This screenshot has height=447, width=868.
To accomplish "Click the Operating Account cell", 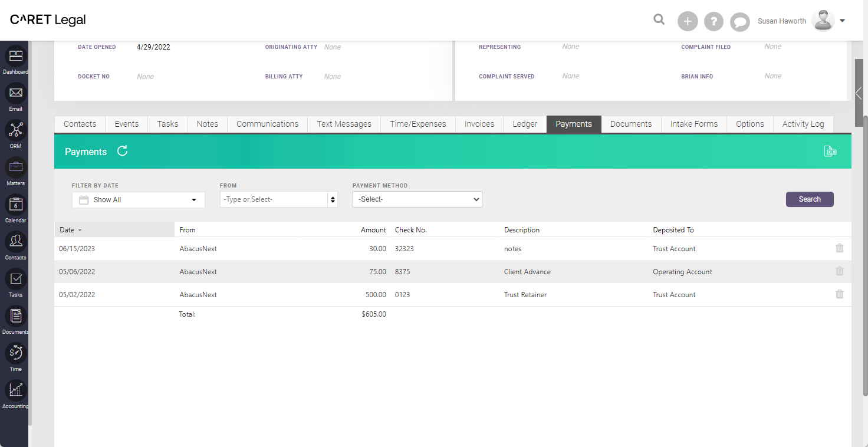I will pos(682,272).
